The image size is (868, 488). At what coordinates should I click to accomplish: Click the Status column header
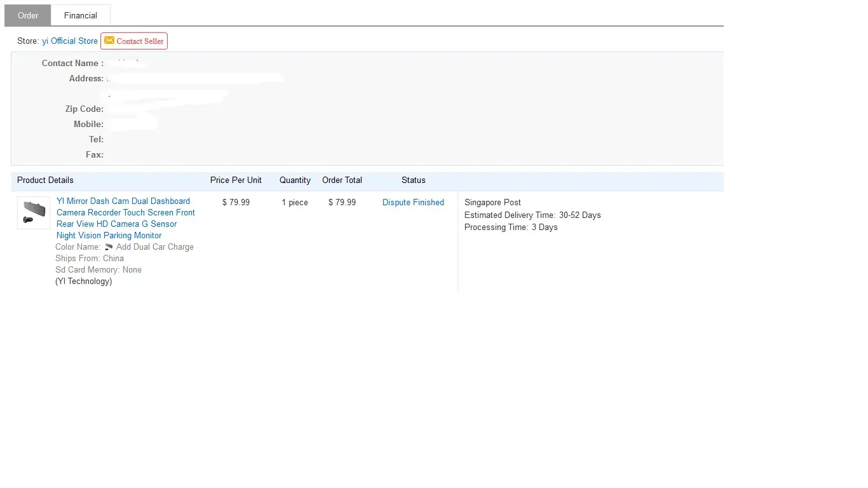(x=413, y=180)
